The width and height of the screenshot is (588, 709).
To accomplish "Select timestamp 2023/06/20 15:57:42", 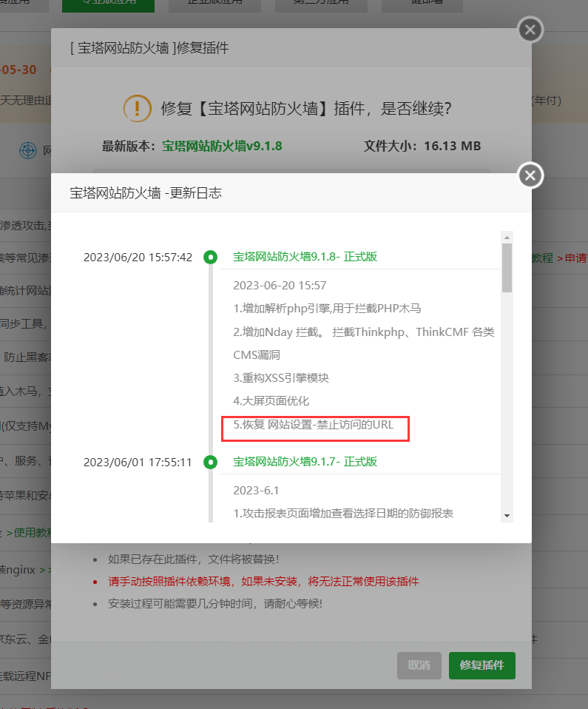I will (138, 258).
